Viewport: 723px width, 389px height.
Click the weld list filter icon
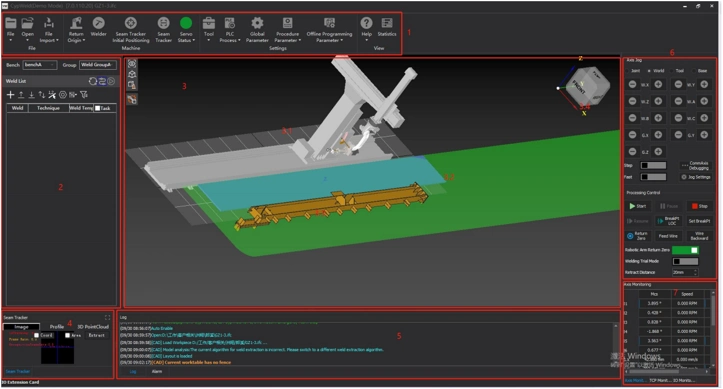tap(83, 94)
